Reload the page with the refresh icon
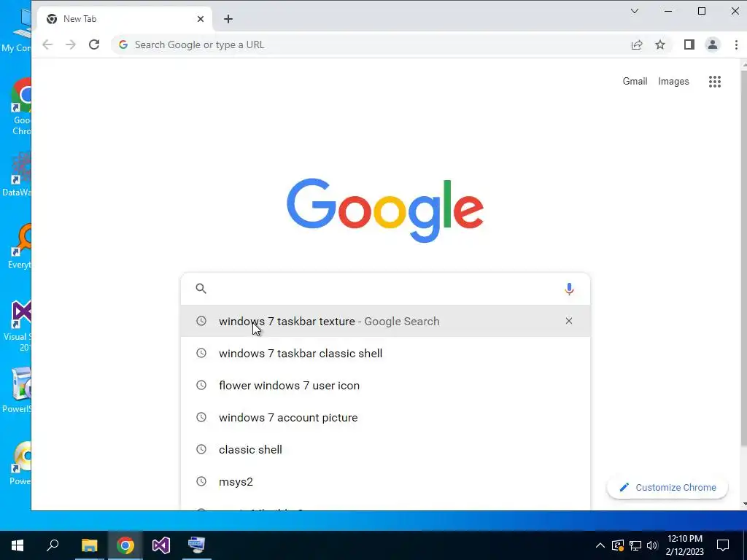Viewport: 747px width, 560px height. point(94,44)
